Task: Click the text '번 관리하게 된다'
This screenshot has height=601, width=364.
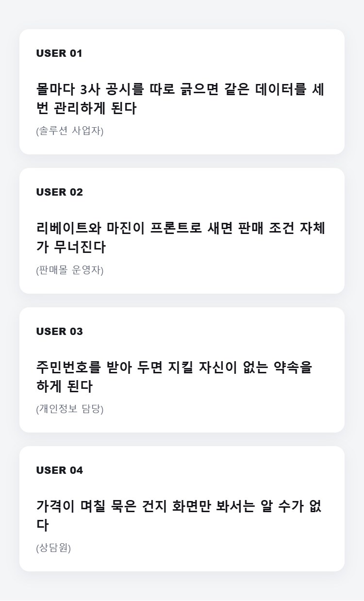Action: (86, 108)
